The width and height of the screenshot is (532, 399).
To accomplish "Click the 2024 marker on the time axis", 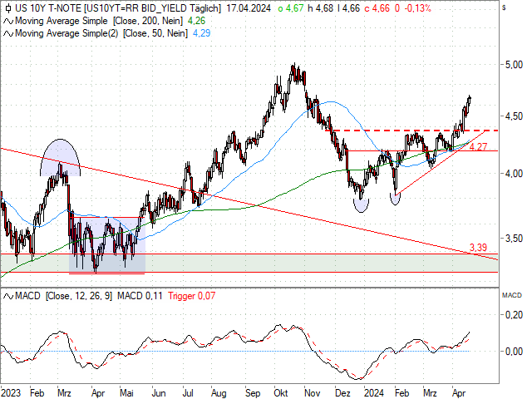I will pos(372,390).
